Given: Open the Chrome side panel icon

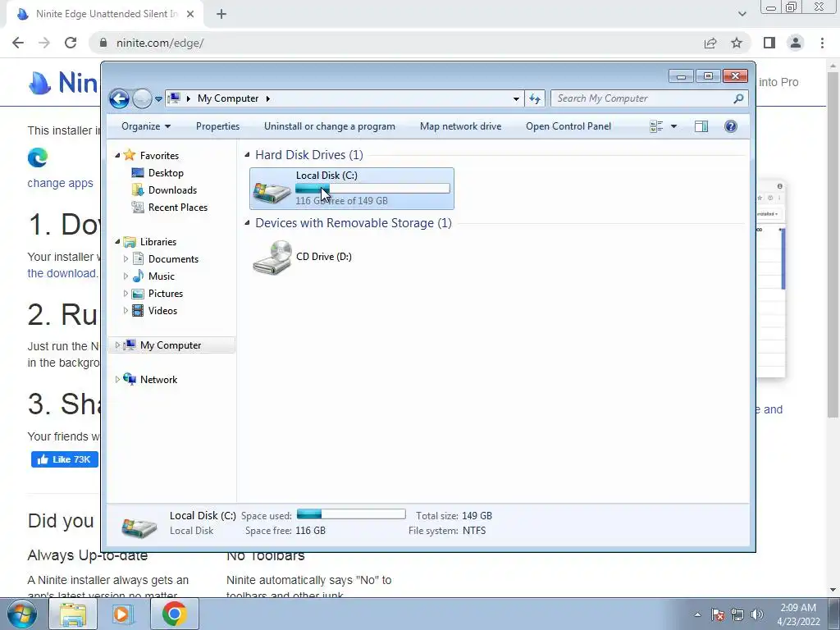Looking at the screenshot, I should point(769,43).
